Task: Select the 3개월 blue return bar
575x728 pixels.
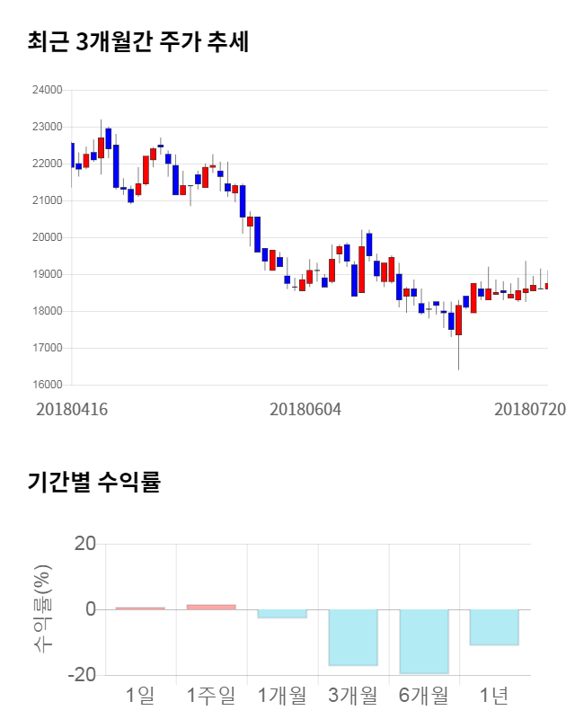Action: tap(353, 637)
